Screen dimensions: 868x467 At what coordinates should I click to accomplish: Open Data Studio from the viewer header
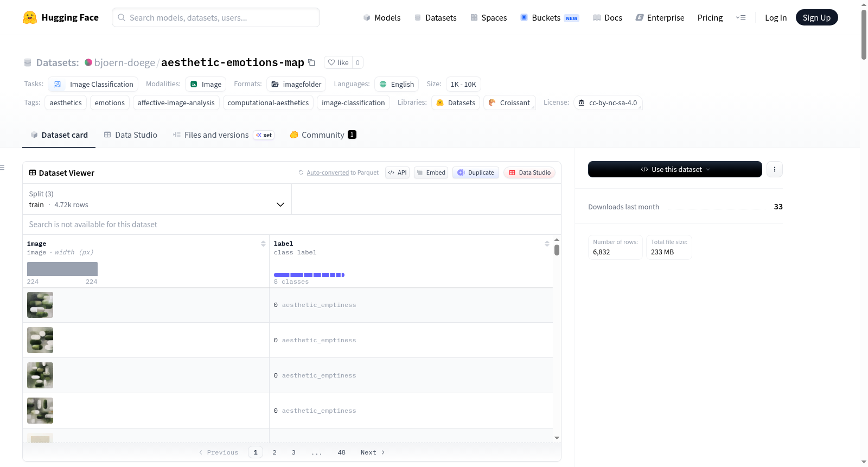[x=529, y=172]
